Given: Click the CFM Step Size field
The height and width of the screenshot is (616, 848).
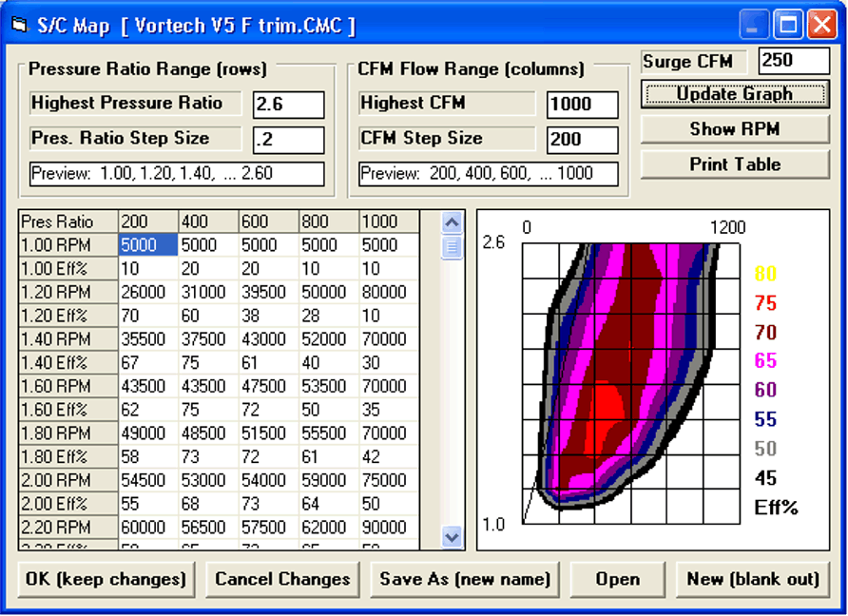Looking at the screenshot, I should pos(583,140).
